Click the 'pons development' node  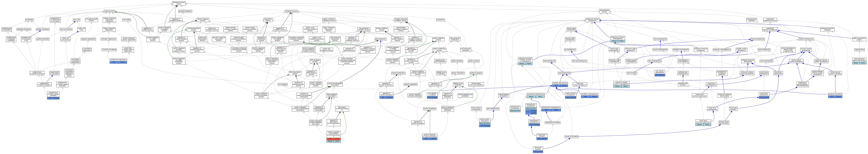click(493, 109)
